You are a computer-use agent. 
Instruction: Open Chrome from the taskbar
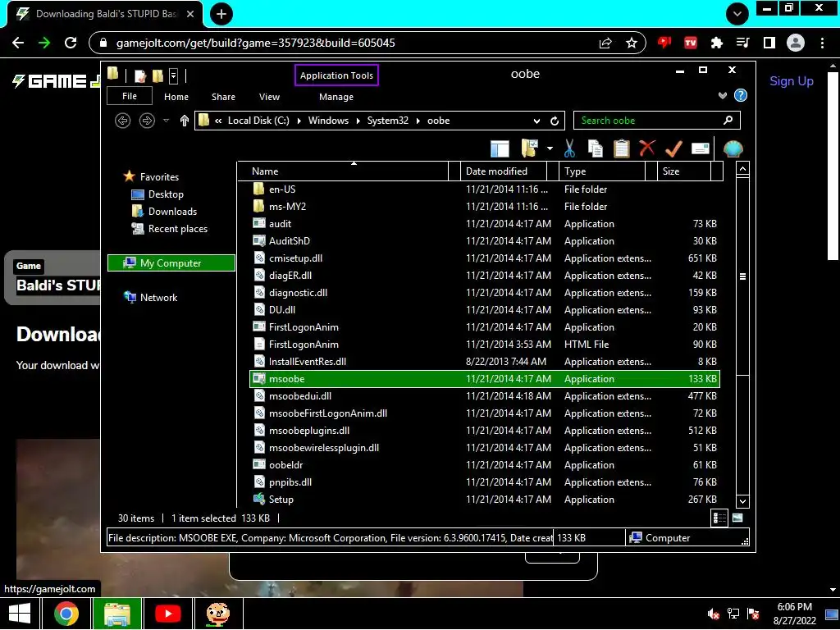66,614
